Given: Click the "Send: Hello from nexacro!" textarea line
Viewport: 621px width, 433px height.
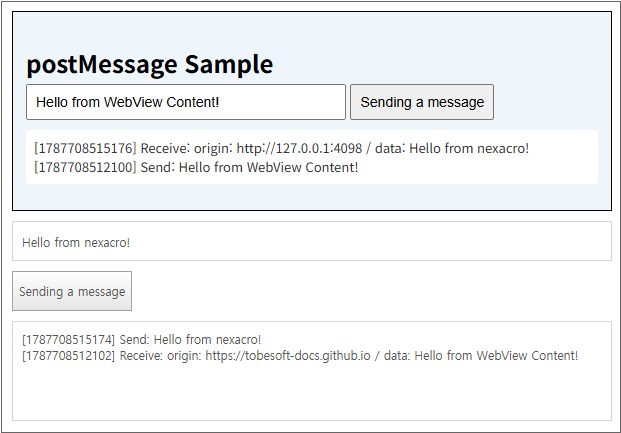Looking at the screenshot, I should point(141,340).
